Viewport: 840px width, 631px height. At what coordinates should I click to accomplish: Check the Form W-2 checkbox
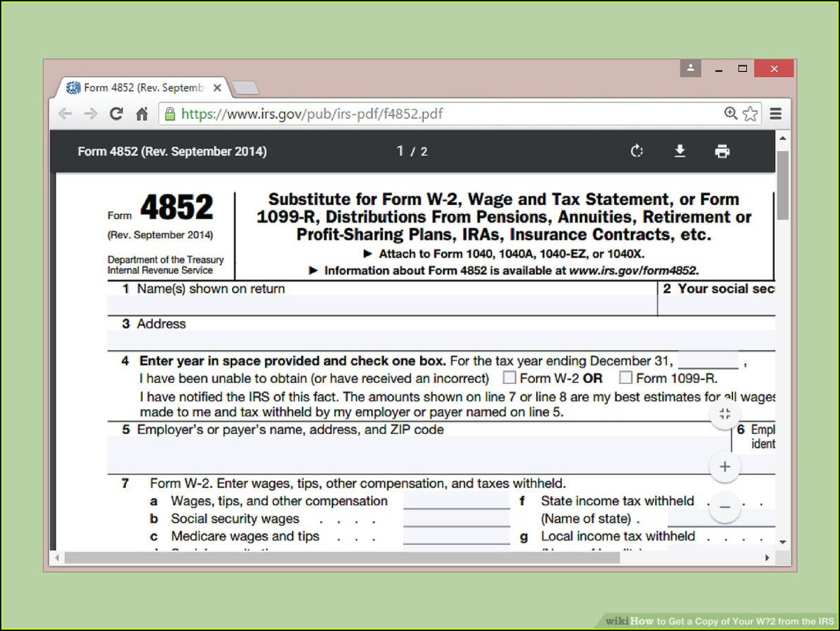[509, 377]
